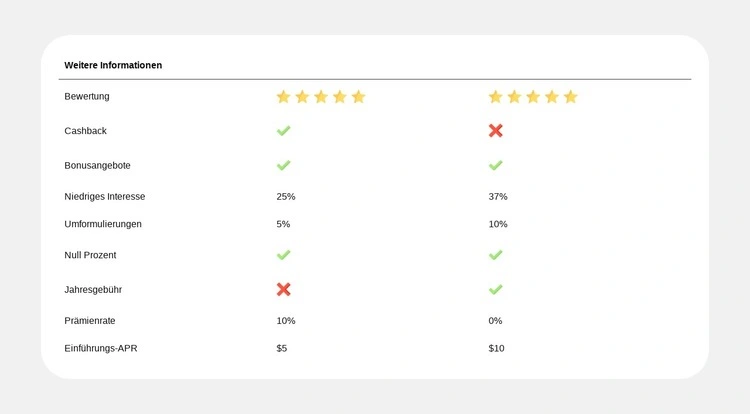Click the Prämienrate label
The image size is (750, 414).
(x=93, y=321)
